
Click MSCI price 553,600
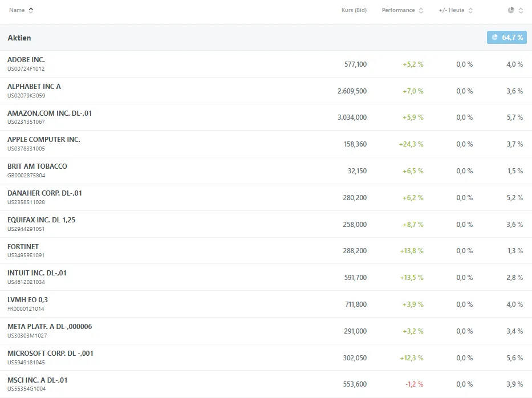point(355,384)
